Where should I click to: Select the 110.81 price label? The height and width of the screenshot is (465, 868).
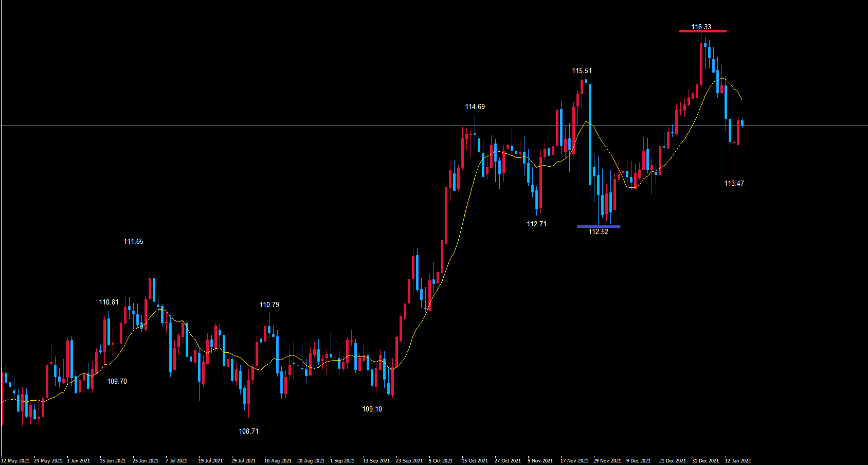point(109,302)
